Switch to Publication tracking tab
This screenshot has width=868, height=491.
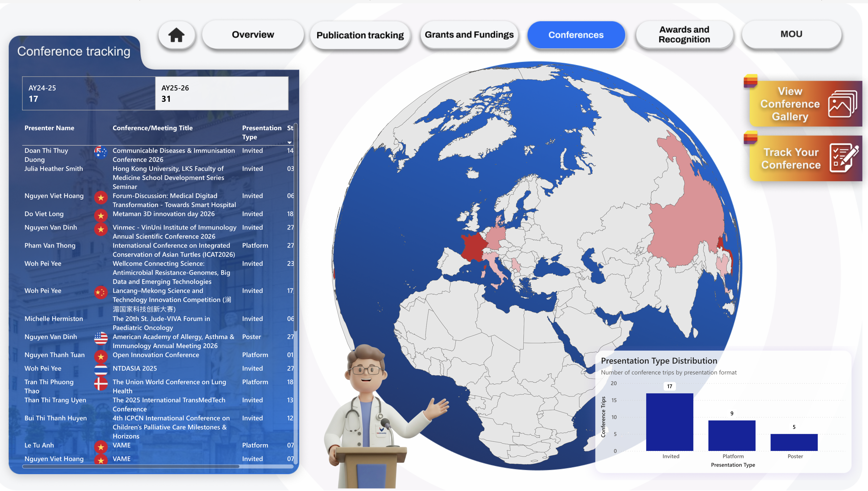coord(360,35)
